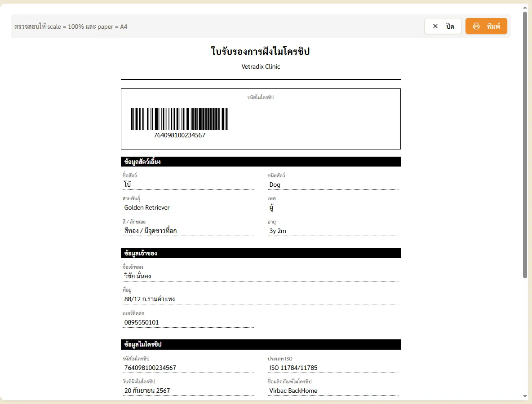Click the microchip barcode image
This screenshot has height=404, width=532.
179,119
